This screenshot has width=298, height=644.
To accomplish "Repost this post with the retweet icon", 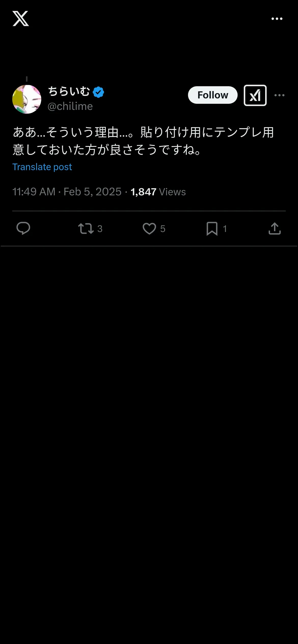I will tap(86, 228).
